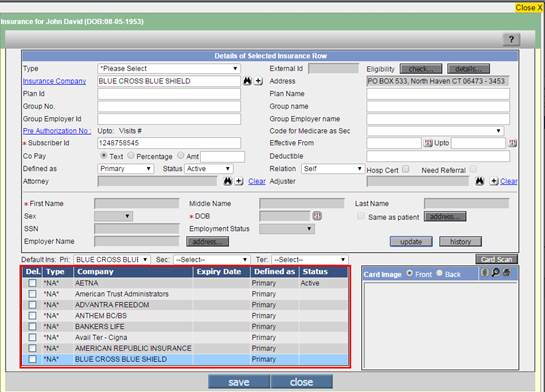Choose Back card image radio

point(439,273)
